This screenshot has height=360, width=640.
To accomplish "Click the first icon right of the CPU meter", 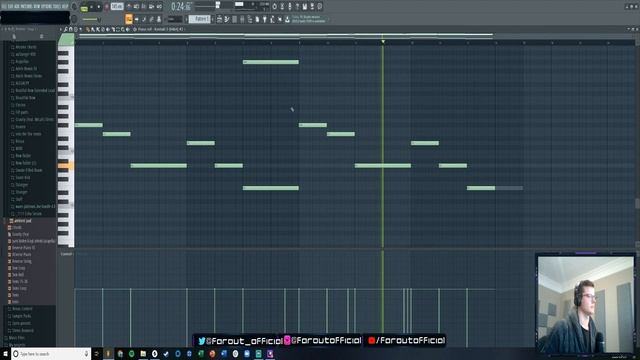I will (274, 6).
